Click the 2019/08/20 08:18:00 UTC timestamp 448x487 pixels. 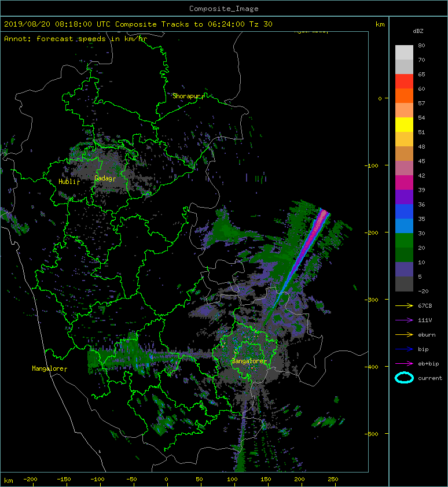[x=57, y=24]
